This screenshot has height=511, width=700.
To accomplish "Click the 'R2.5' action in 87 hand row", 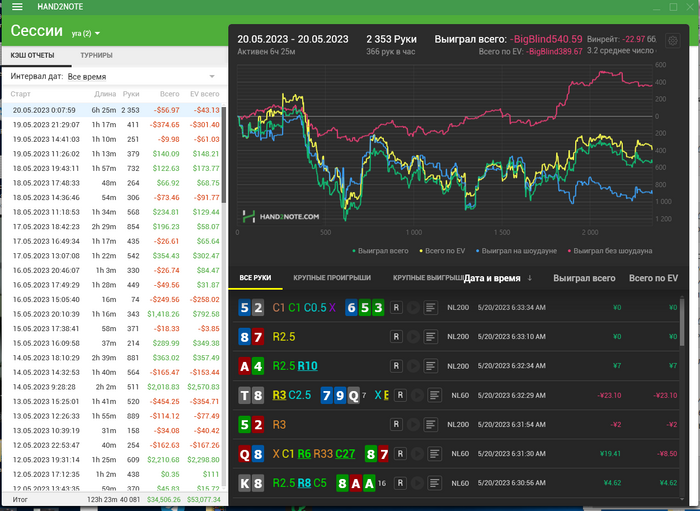I will click(284, 337).
